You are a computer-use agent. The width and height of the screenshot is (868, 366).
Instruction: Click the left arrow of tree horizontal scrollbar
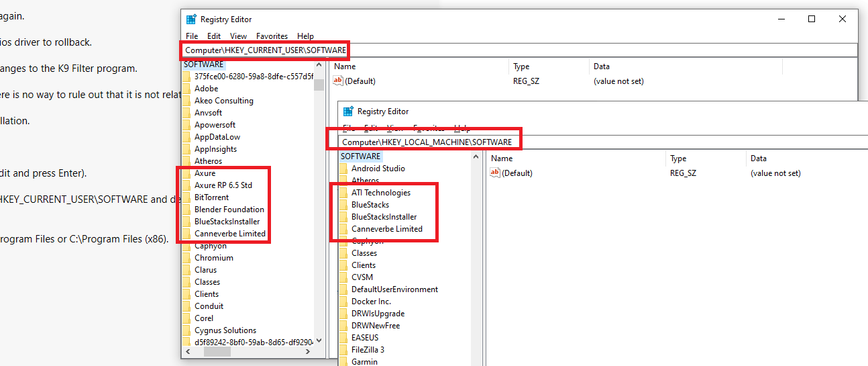point(187,351)
